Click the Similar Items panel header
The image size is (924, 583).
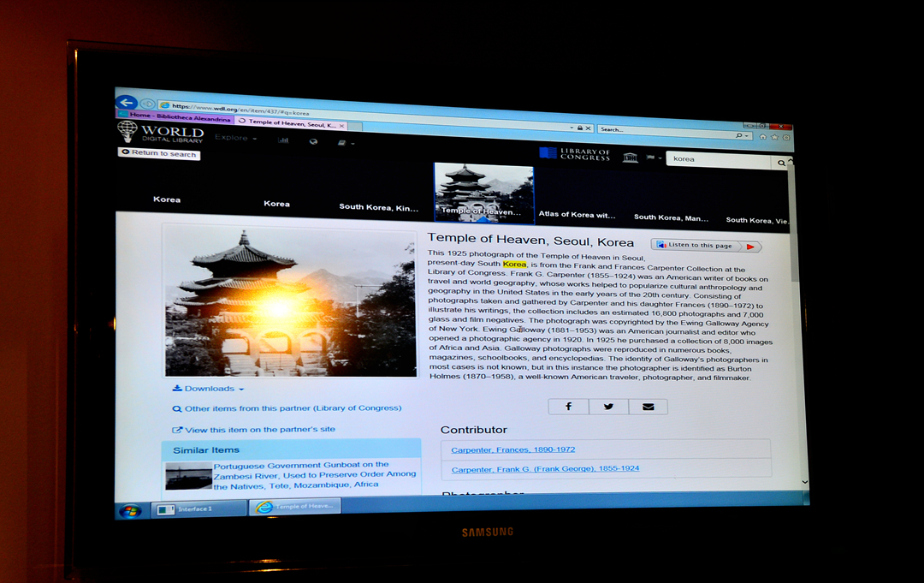coord(291,449)
